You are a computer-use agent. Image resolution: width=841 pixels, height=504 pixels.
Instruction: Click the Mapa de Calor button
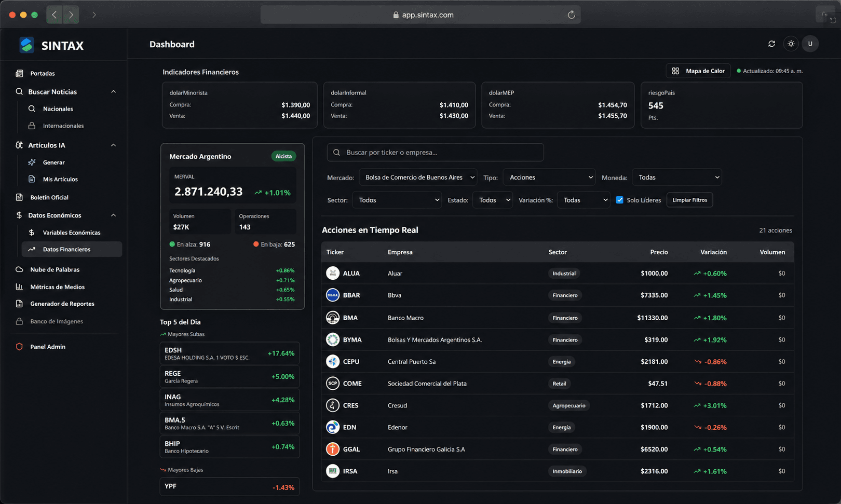(x=698, y=71)
